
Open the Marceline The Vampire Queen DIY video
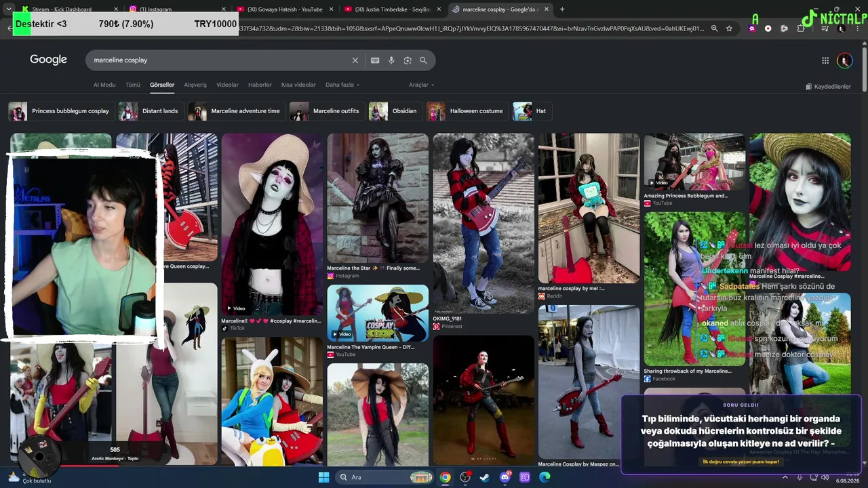click(378, 313)
